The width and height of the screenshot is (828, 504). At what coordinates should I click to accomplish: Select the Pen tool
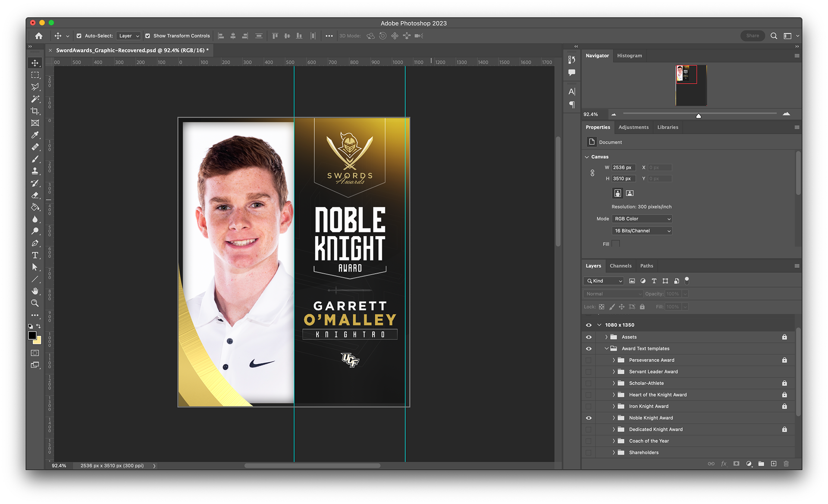(x=35, y=243)
